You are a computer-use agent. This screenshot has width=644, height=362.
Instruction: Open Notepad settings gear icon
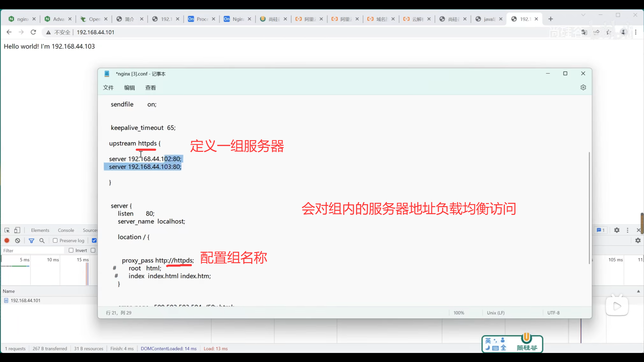click(x=583, y=87)
